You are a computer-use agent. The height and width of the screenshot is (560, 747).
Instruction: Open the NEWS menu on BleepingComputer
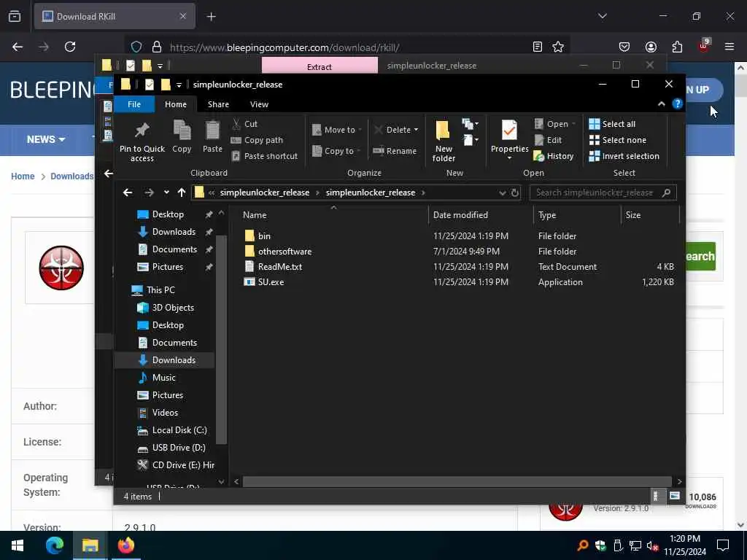pos(46,139)
